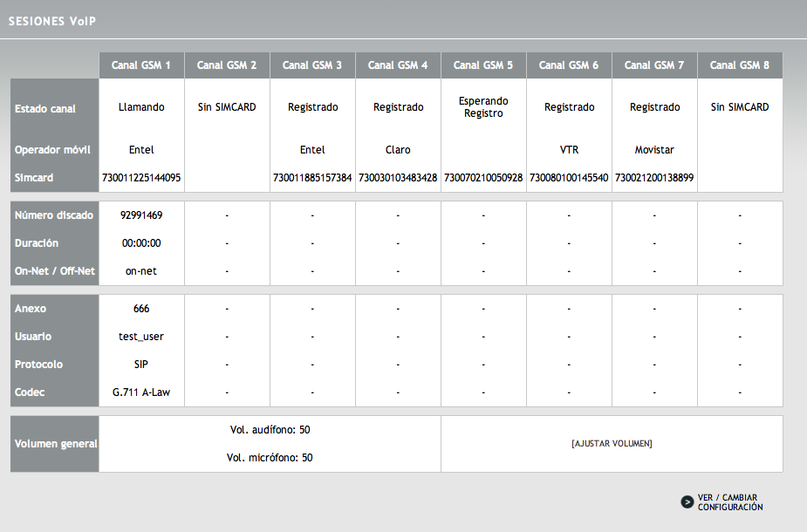The image size is (807, 532).
Task: Select the Canal GSM 5 column header
Action: point(482,65)
